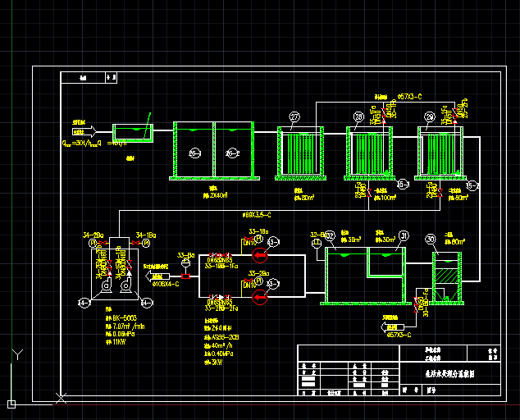Click the volume text 80m³ beside bubble 30

click(458, 242)
